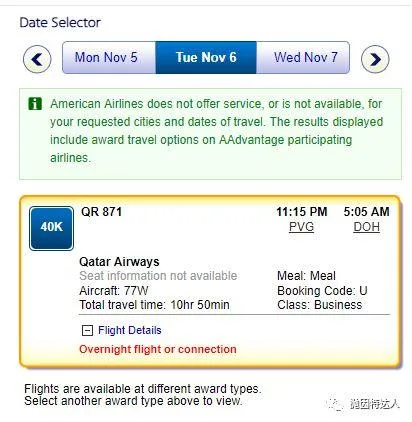Advance dates with the right arrow
The image size is (412, 422).
point(375,59)
